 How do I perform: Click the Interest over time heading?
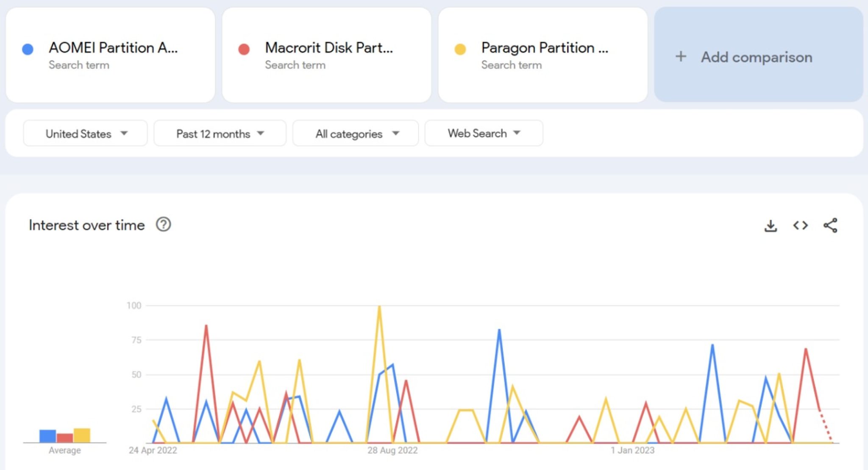pyautogui.click(x=87, y=225)
